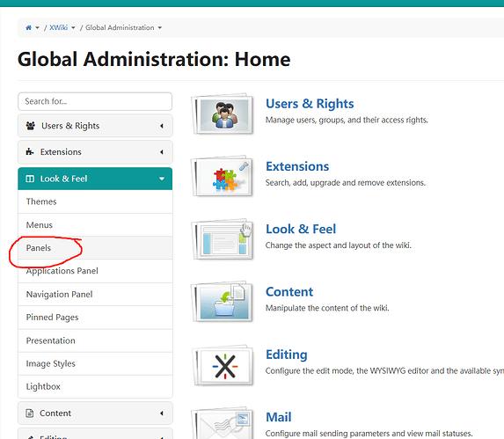
Task: Select Panels in Look & Feel menu
Action: 95,248
